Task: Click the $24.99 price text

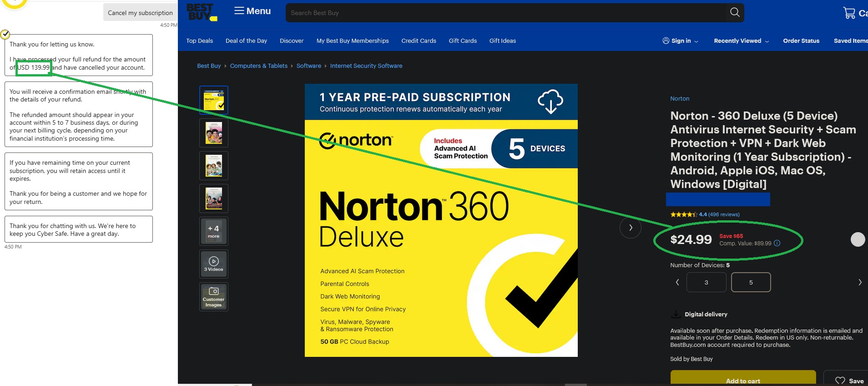Action: click(691, 239)
